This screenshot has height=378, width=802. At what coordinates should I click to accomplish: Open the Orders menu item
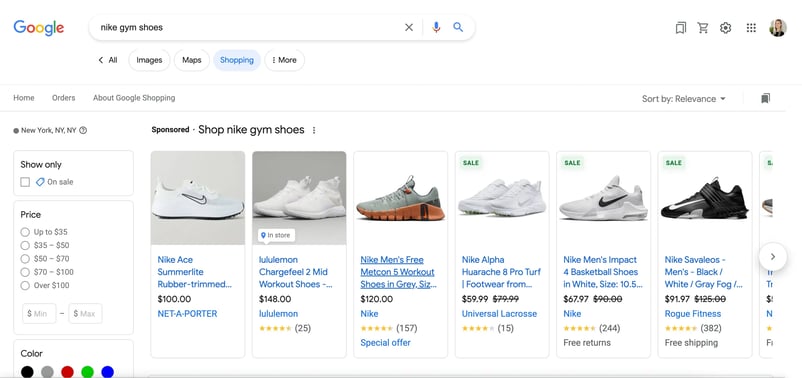[x=63, y=98]
